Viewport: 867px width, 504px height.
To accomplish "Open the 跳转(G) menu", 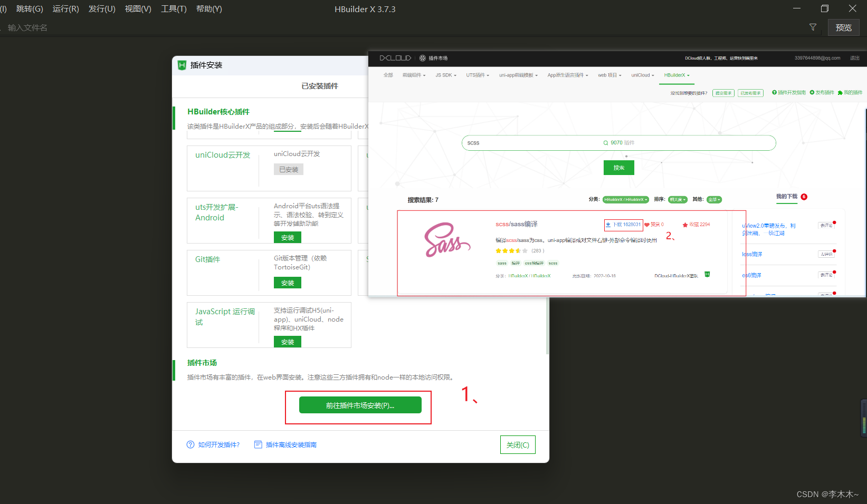I will [x=30, y=9].
